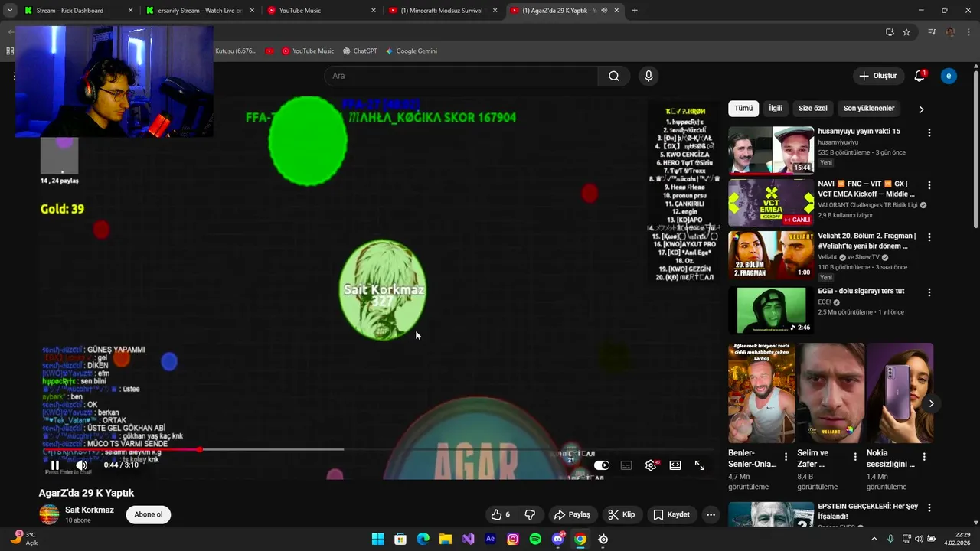Save video using Kaydet button
Screen dimensions: 980x551
pos(671,514)
